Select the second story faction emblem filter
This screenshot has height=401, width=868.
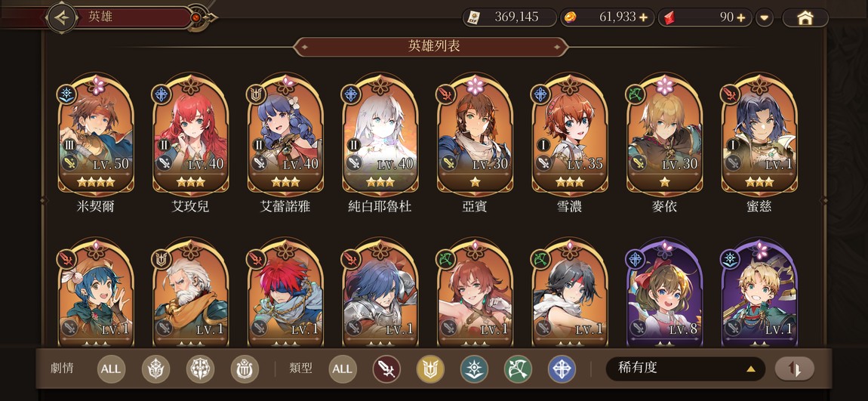200,369
